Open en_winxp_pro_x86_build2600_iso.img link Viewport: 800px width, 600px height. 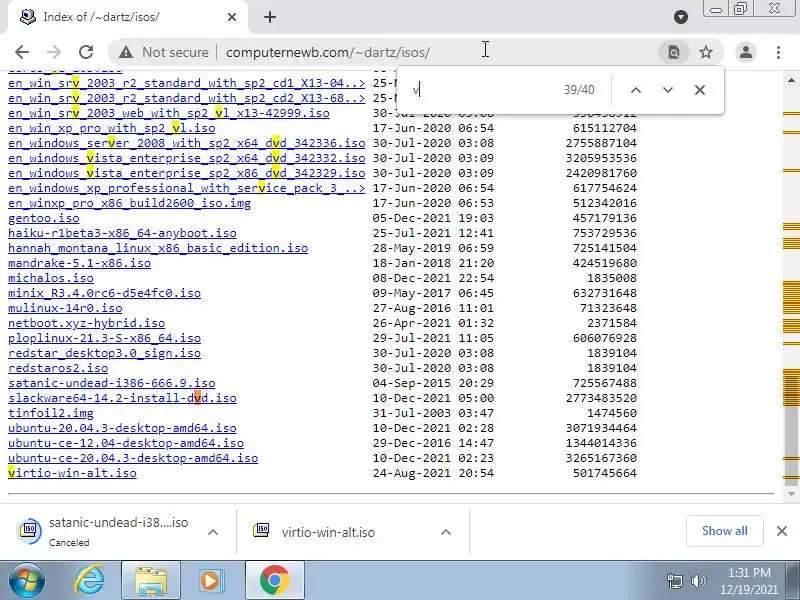tap(130, 203)
